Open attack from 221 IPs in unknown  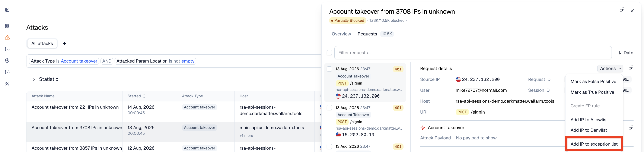75,107
